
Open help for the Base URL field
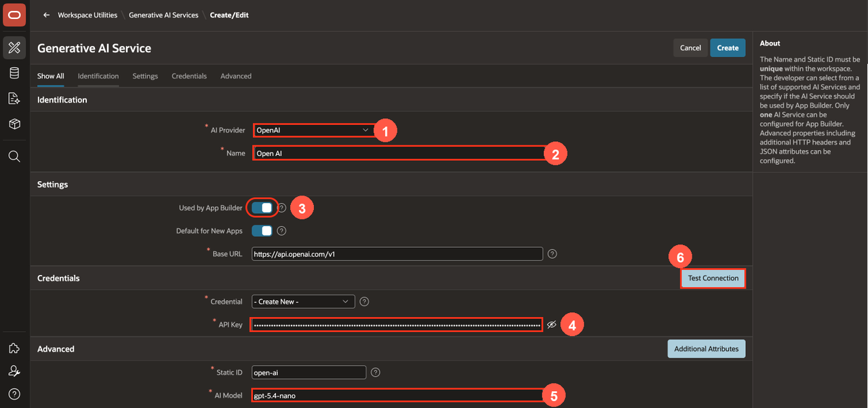pyautogui.click(x=553, y=254)
